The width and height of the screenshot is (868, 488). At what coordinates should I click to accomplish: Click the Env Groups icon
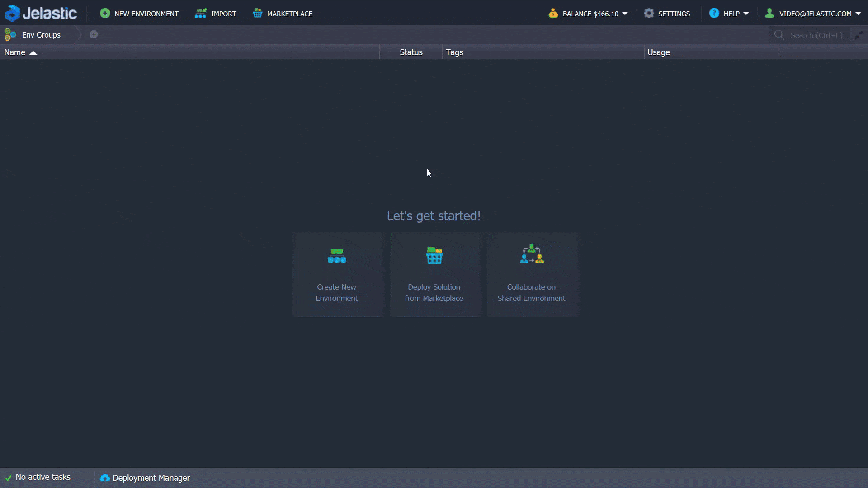click(x=10, y=35)
